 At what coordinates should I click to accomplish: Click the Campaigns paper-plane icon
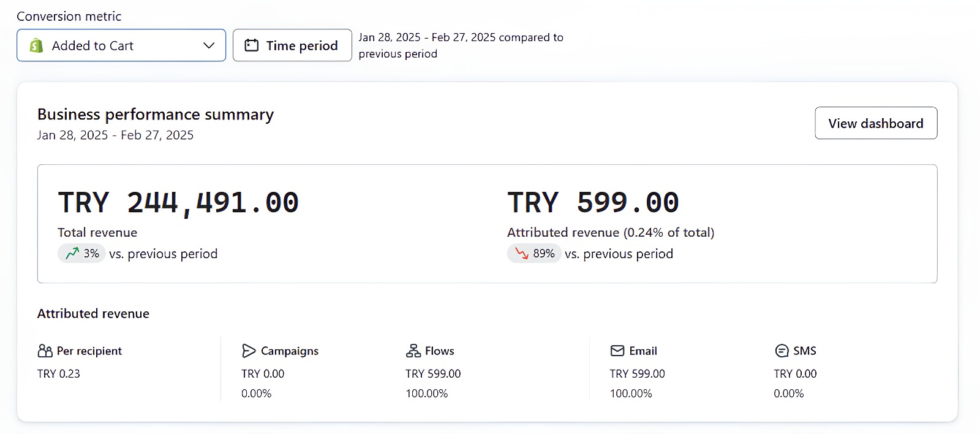249,351
